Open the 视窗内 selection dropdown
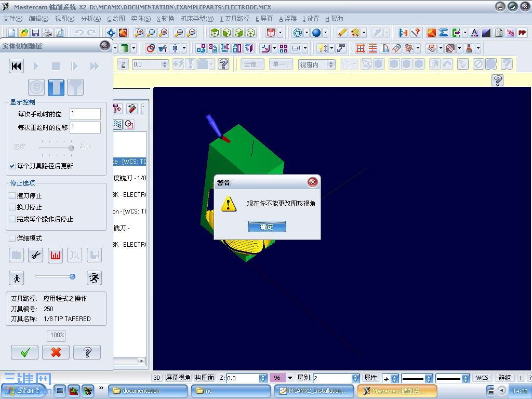The width and height of the screenshot is (532, 399). click(331, 64)
